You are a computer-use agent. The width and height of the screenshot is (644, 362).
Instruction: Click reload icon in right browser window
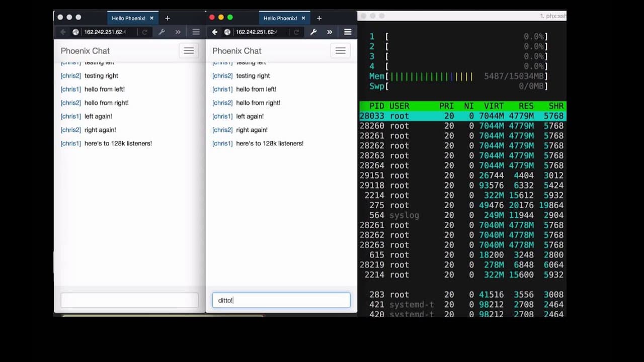coord(296,32)
